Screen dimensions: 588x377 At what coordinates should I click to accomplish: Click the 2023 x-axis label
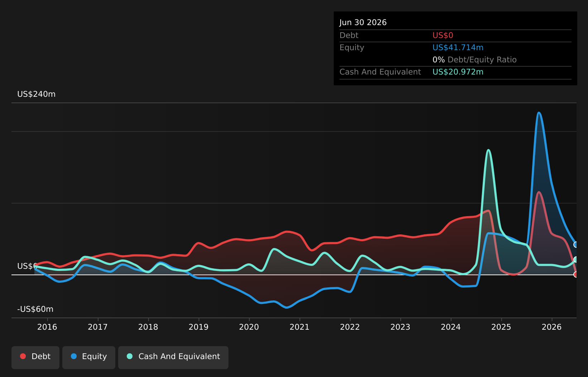[x=400, y=327]
